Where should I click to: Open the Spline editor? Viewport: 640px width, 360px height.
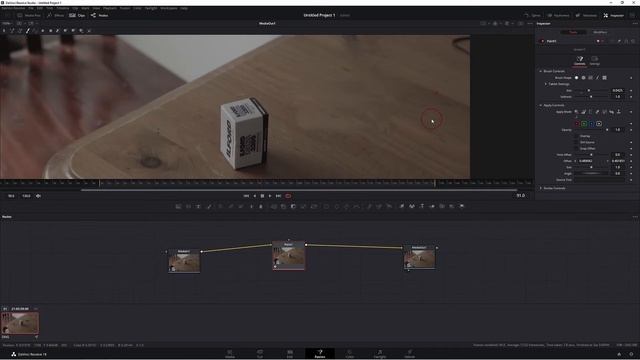(533, 16)
